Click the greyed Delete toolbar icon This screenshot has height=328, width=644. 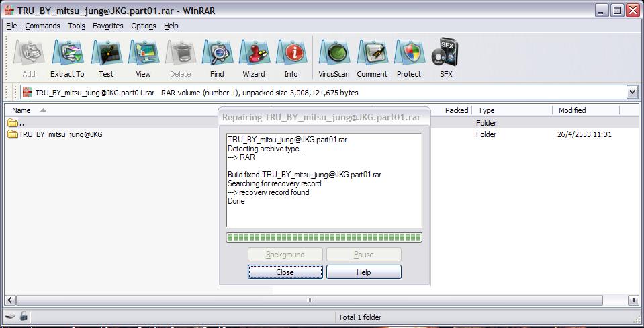[180, 53]
